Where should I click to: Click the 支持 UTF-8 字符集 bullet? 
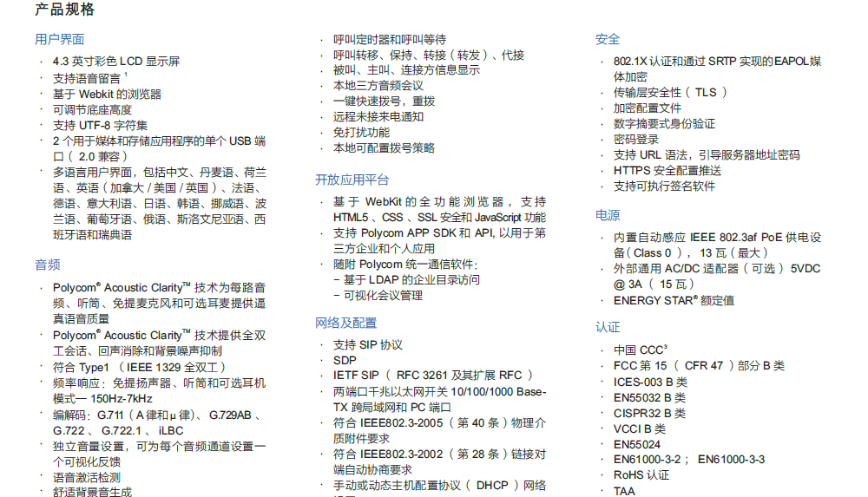(x=100, y=125)
